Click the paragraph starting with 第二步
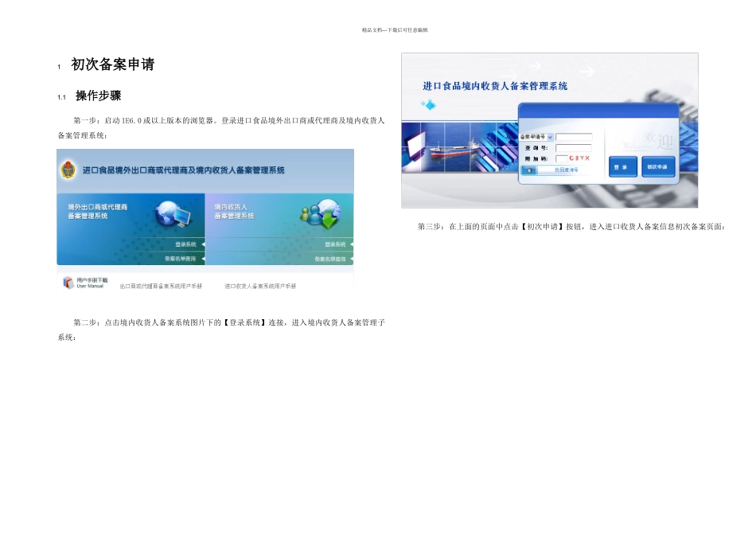This screenshot has width=756, height=535. pyautogui.click(x=221, y=330)
